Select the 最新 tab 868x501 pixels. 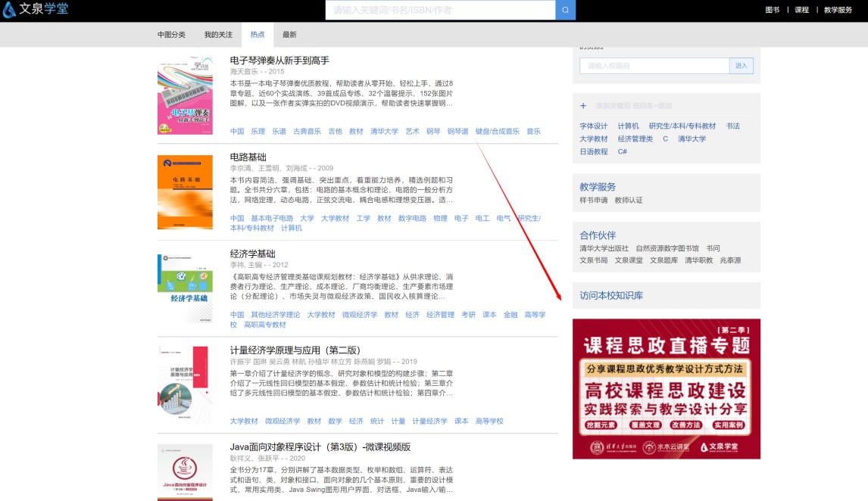pyautogui.click(x=289, y=35)
